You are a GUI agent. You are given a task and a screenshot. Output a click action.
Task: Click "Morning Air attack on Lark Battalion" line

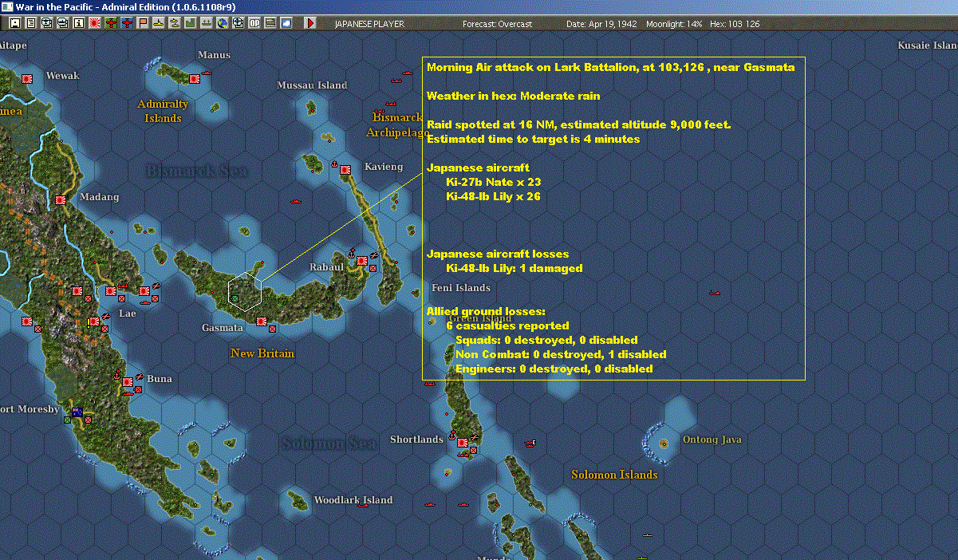(x=610, y=68)
